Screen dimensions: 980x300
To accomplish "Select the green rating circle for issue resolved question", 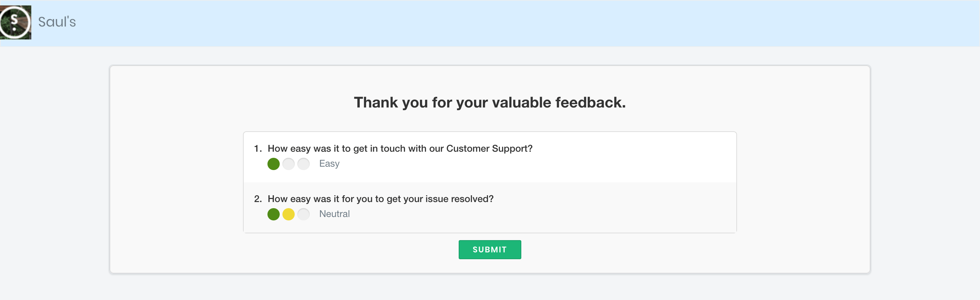I will tap(274, 214).
